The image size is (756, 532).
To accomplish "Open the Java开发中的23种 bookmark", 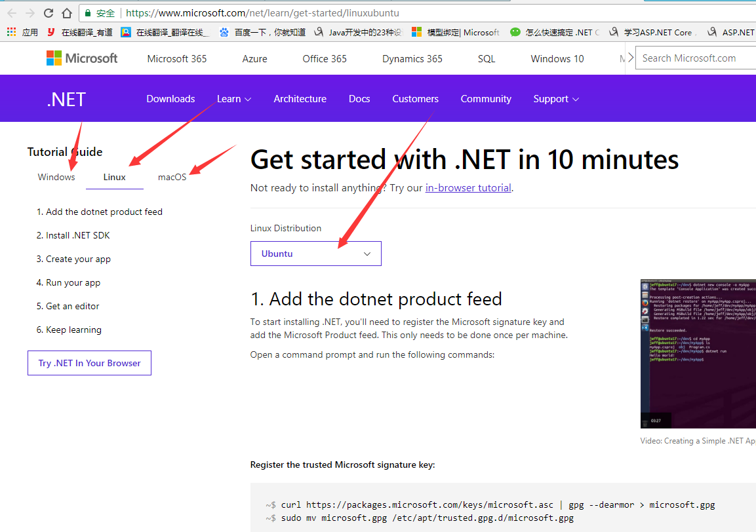I will (x=358, y=32).
